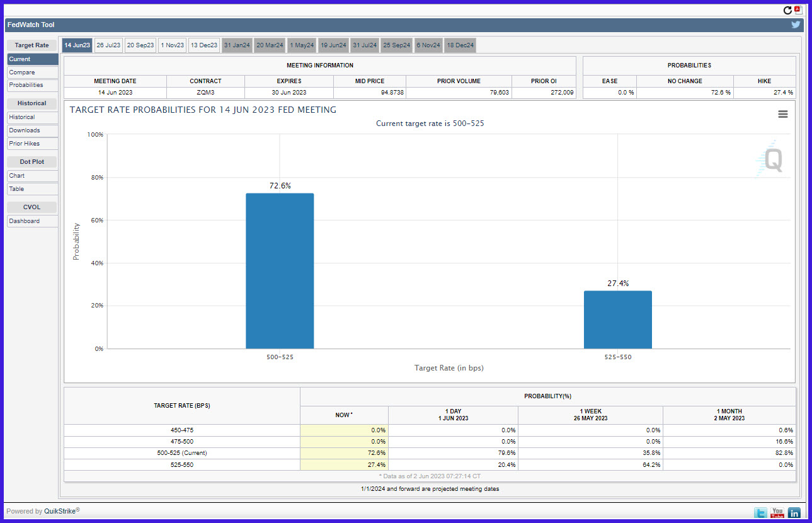Open Probabilities in the sidebar
This screenshot has width=812, height=523.
click(33, 85)
